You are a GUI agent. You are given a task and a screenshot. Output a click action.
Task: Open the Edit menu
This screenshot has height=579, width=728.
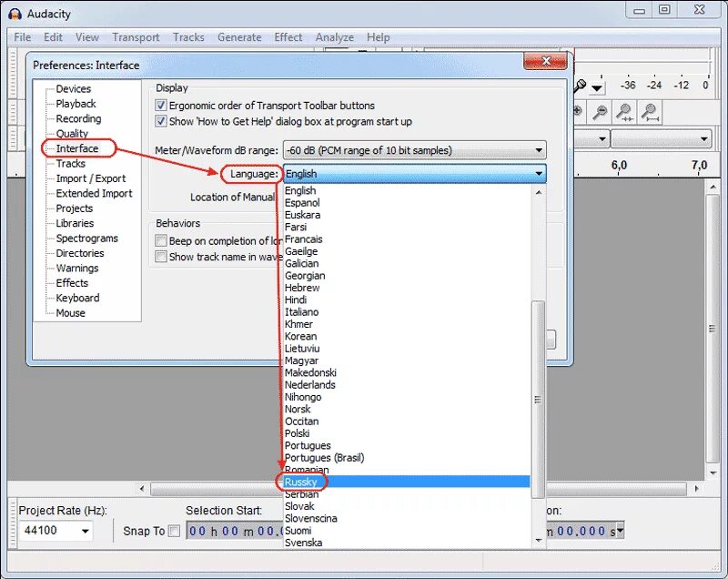click(x=53, y=37)
